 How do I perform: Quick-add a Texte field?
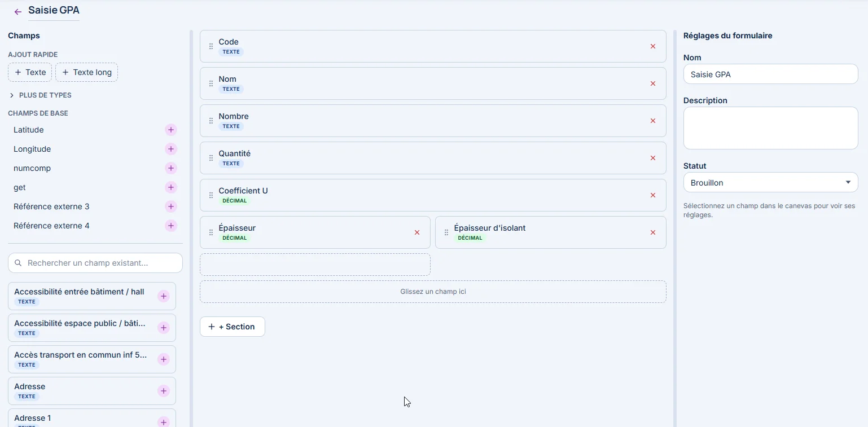click(30, 72)
